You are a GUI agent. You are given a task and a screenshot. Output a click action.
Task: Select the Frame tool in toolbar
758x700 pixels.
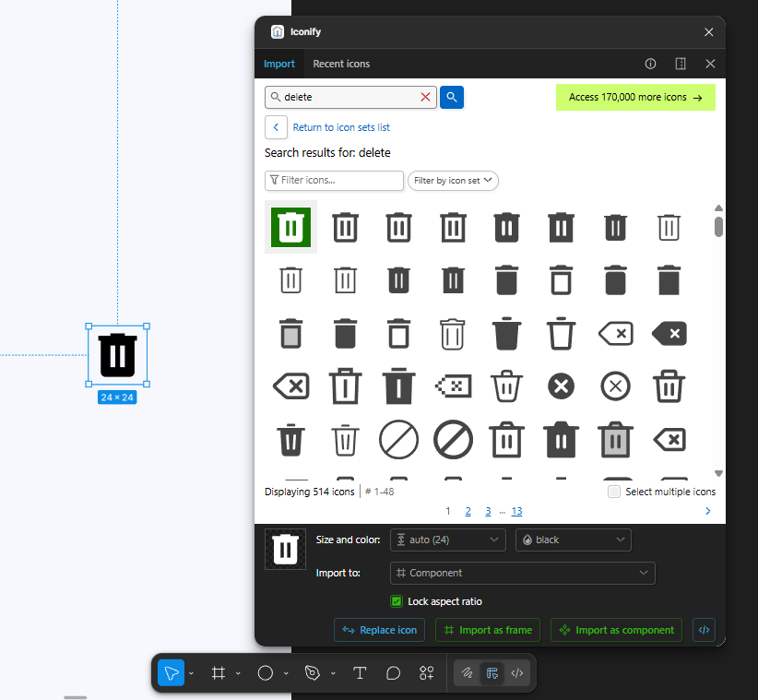point(218,673)
